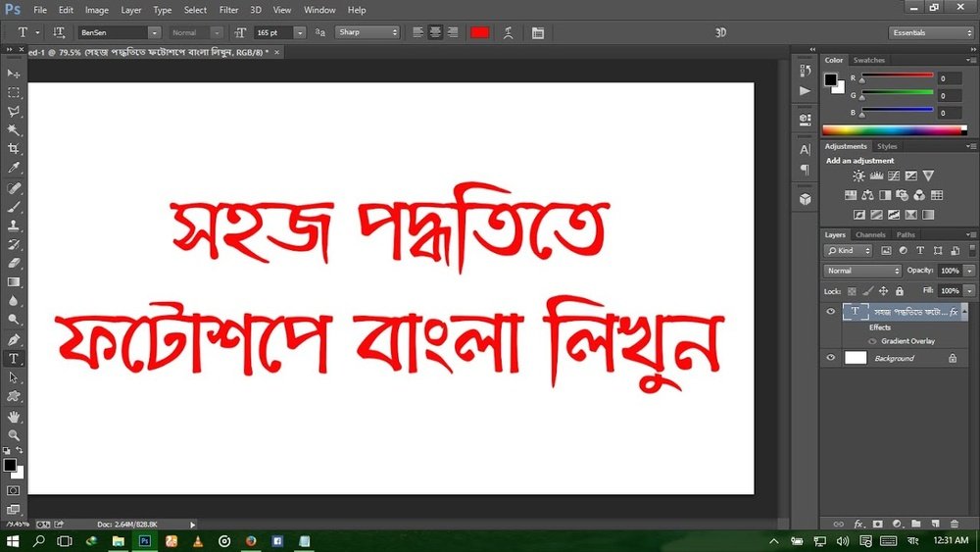
Task: Toggle lock all
Action: point(900,291)
